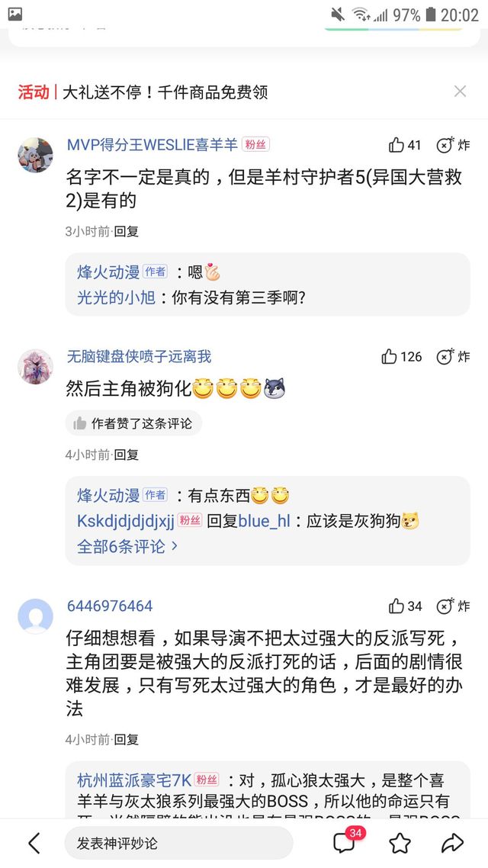This screenshot has height=868, width=488.
Task: Open the 烽火动漫 author profile link
Action: [x=108, y=272]
